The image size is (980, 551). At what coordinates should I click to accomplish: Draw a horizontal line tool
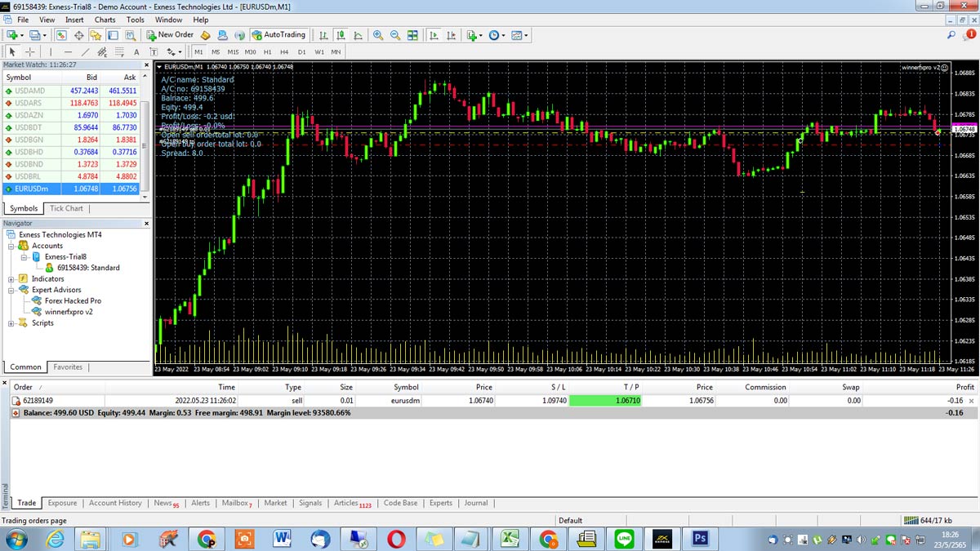pyautogui.click(x=68, y=51)
